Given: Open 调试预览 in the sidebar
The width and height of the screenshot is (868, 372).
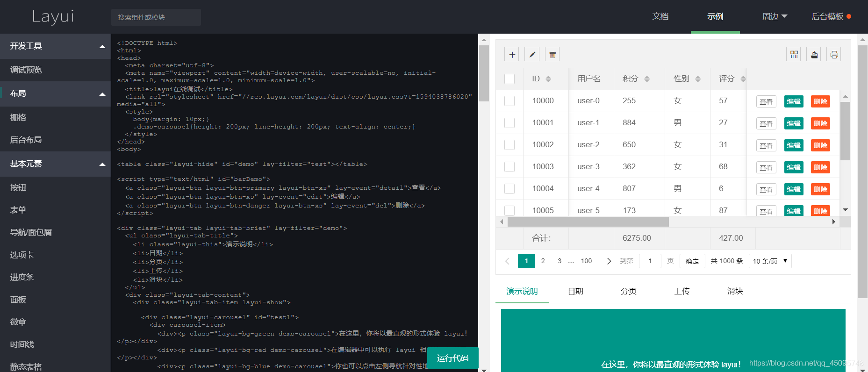Looking at the screenshot, I should [55, 70].
